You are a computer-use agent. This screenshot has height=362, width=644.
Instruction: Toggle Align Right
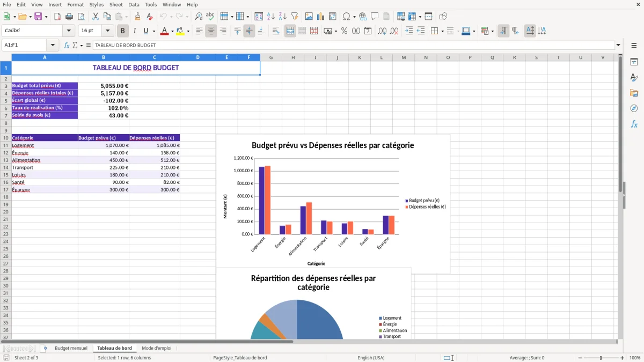(223, 31)
